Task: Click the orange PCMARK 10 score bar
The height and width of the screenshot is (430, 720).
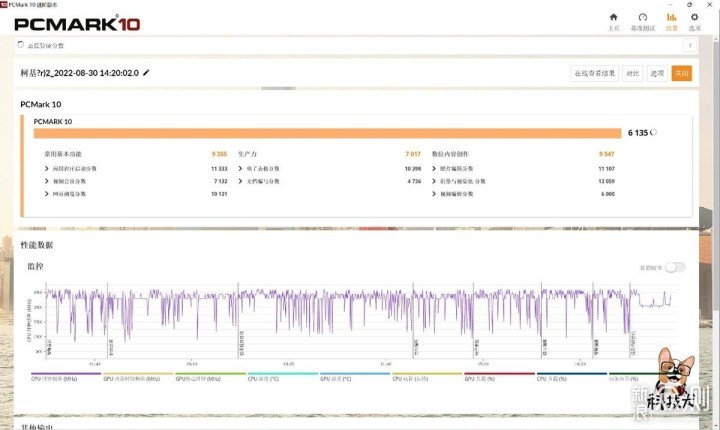Action: (327, 133)
